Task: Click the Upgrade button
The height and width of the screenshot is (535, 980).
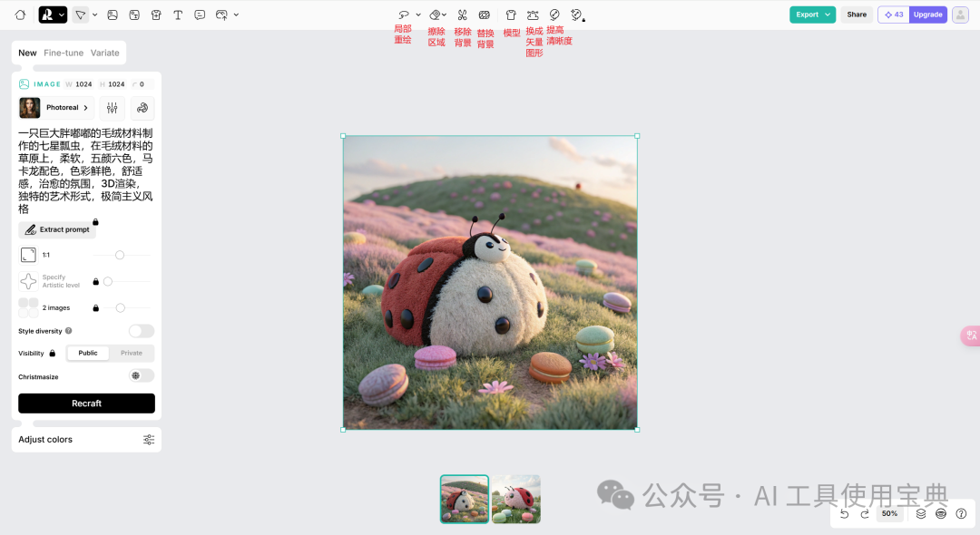Action: (x=926, y=15)
